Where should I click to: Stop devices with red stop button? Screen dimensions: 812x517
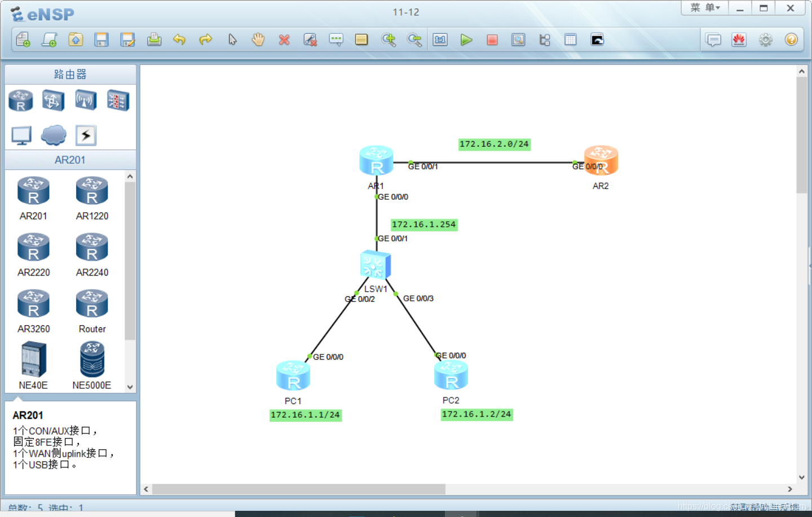pyautogui.click(x=492, y=40)
